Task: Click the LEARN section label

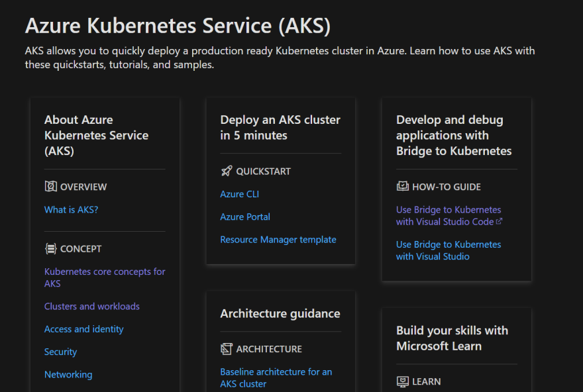Action: coord(426,381)
